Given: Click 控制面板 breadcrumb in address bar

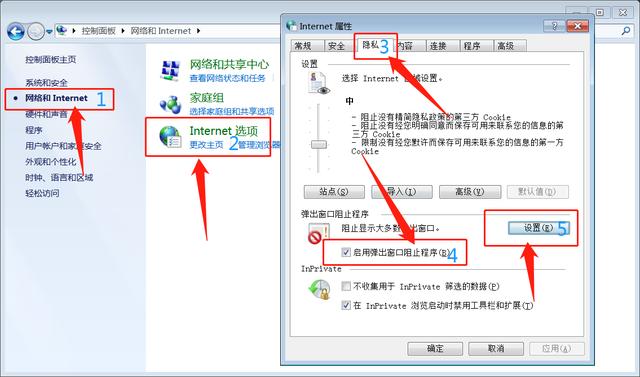Looking at the screenshot, I should click(x=98, y=31).
